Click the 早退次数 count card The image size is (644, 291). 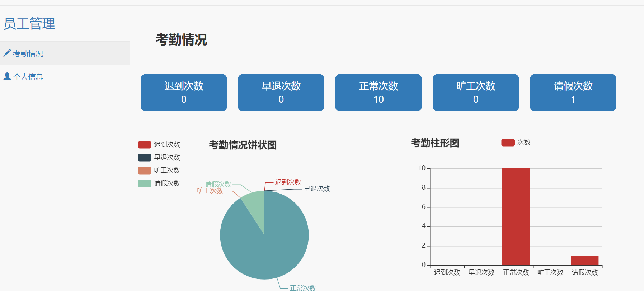[x=281, y=92]
